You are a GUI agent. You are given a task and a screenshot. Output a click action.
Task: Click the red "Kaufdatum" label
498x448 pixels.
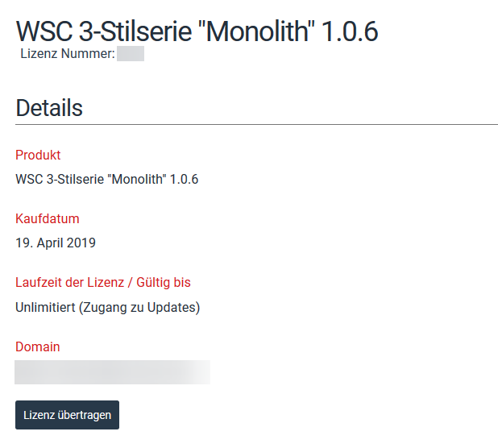coord(48,218)
